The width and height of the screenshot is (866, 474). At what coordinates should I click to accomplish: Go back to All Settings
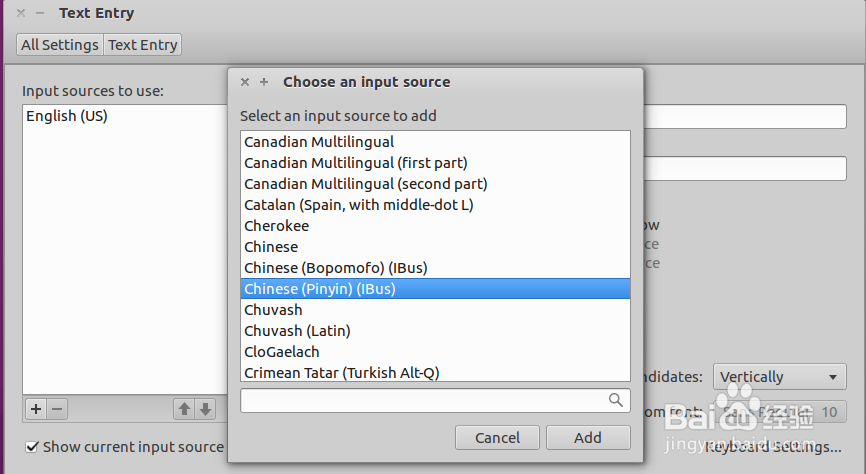click(x=60, y=45)
